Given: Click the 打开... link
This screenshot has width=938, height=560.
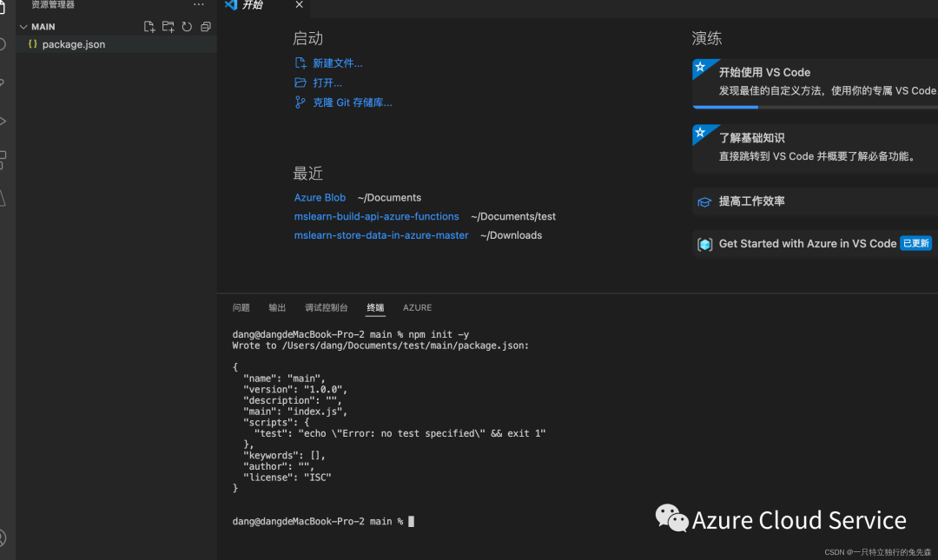Looking at the screenshot, I should [327, 83].
